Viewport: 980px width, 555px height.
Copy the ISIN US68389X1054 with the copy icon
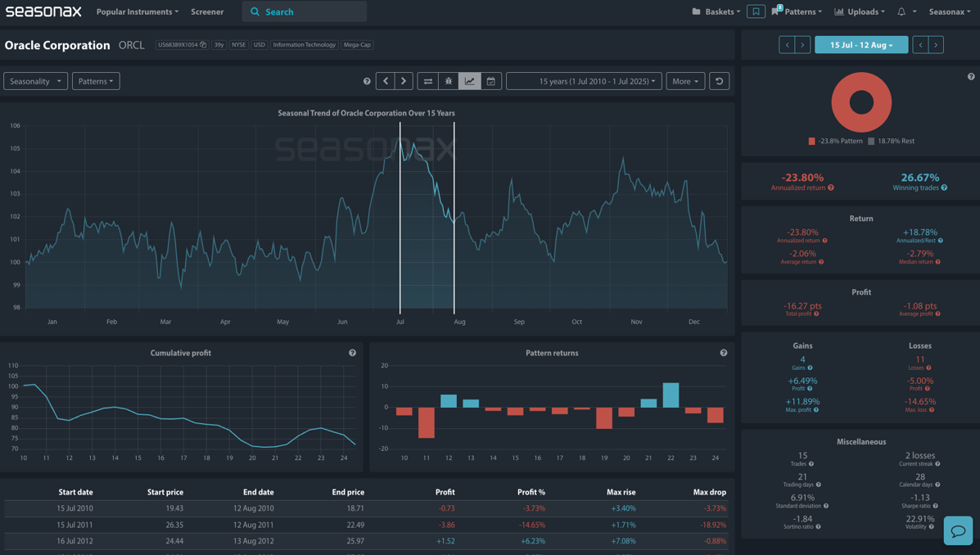click(203, 45)
